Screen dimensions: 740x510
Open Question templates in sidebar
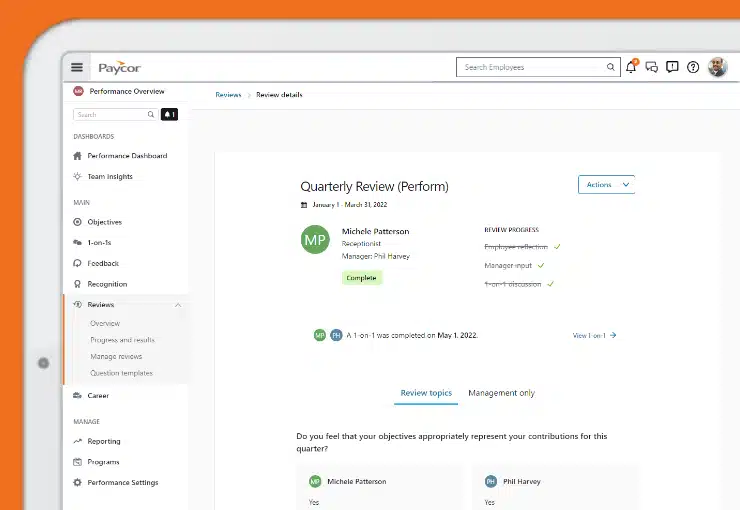pos(121,373)
